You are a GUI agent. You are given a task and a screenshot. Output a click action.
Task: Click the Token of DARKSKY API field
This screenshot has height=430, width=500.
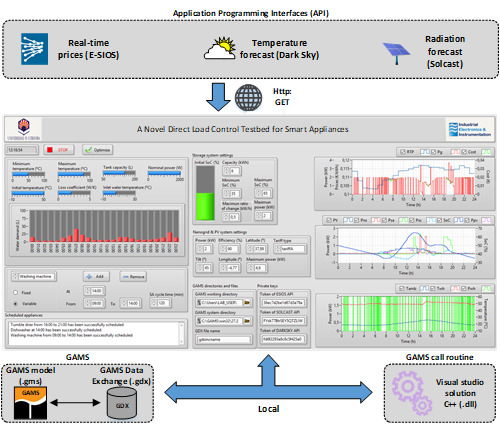(x=283, y=339)
